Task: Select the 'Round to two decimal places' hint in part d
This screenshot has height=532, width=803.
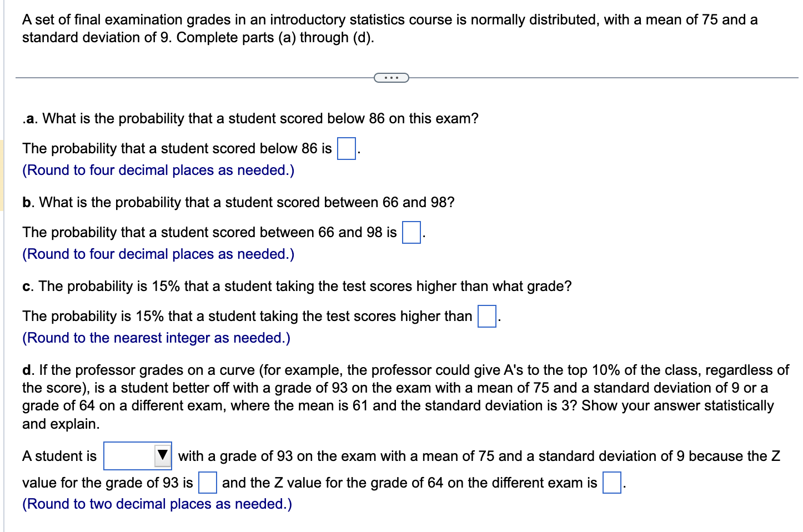Action: 156,504
